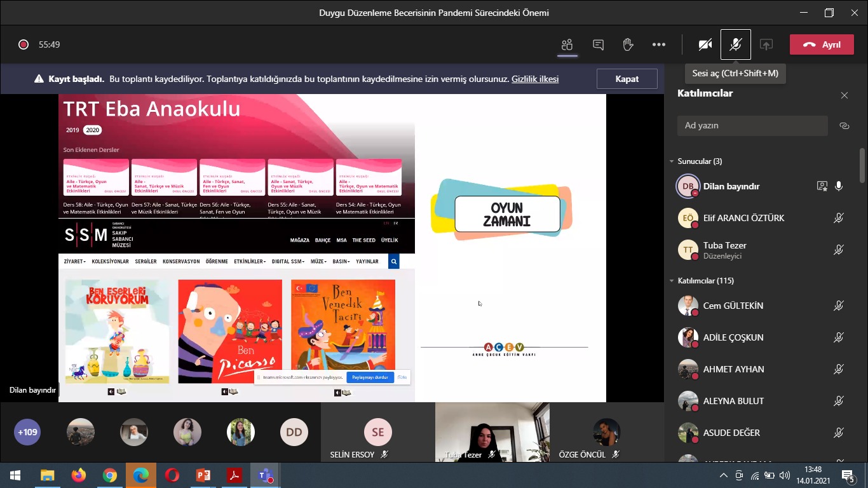Toggle ADİLE ÇOŞKUN's muted microphone

(839, 337)
